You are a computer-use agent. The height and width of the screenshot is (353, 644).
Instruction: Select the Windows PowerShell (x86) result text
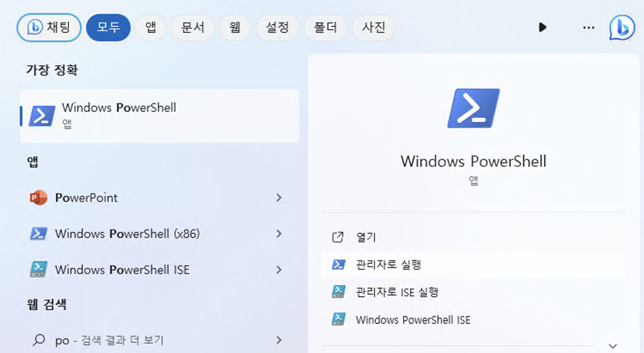pos(127,234)
